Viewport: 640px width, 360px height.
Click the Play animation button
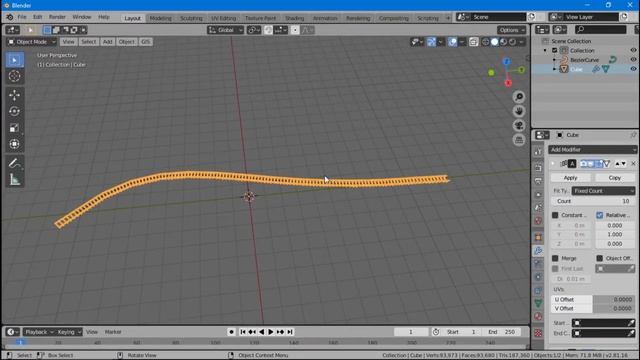pyautogui.click(x=271, y=332)
